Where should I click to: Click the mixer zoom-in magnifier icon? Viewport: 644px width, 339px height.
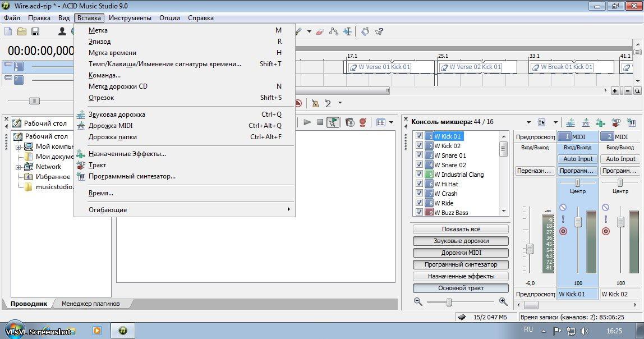pos(503,301)
